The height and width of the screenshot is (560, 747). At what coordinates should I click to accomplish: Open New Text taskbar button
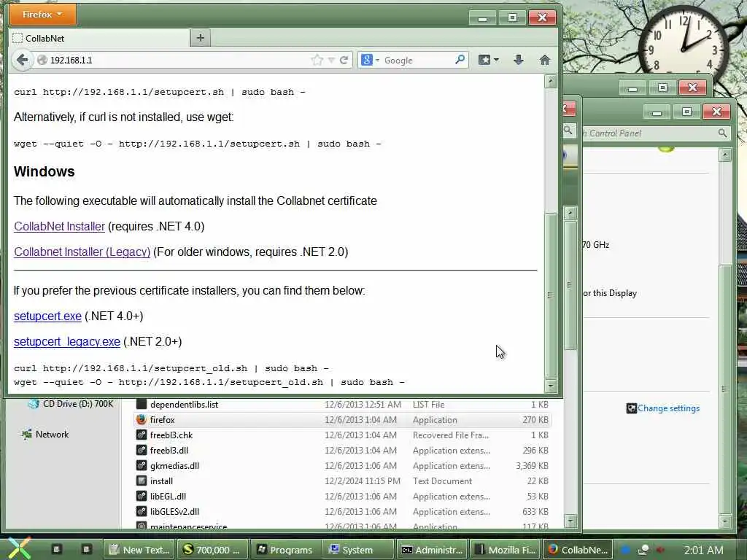click(x=140, y=550)
